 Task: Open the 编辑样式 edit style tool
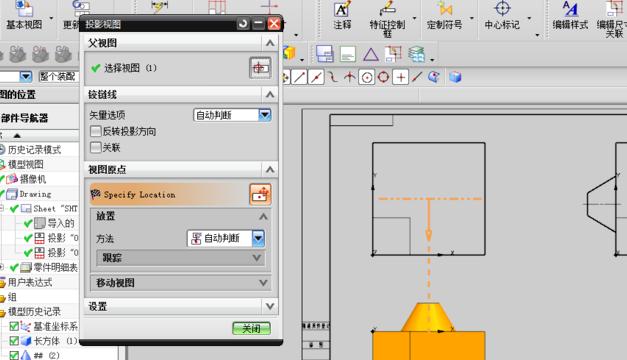point(570,15)
